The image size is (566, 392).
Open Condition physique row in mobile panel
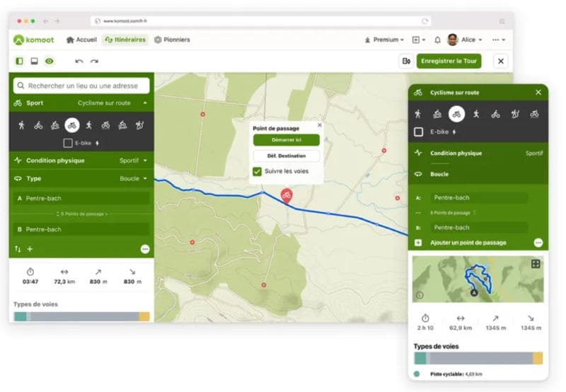click(478, 154)
